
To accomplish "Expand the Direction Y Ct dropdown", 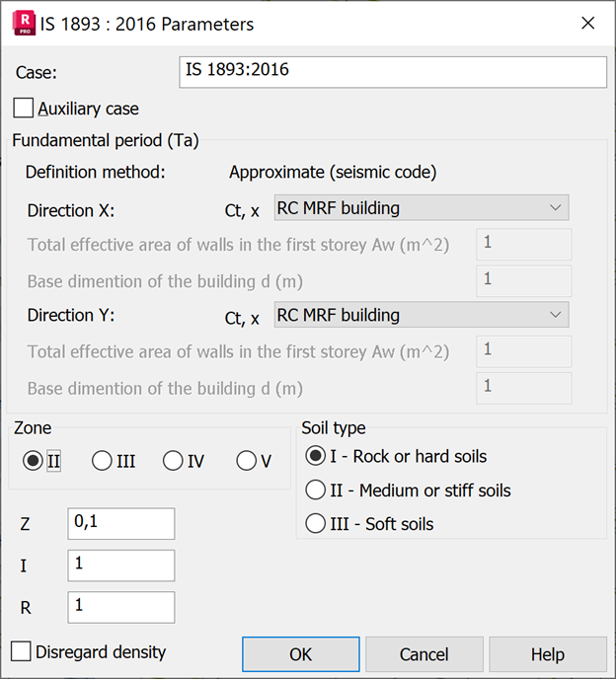I will 421,316.
